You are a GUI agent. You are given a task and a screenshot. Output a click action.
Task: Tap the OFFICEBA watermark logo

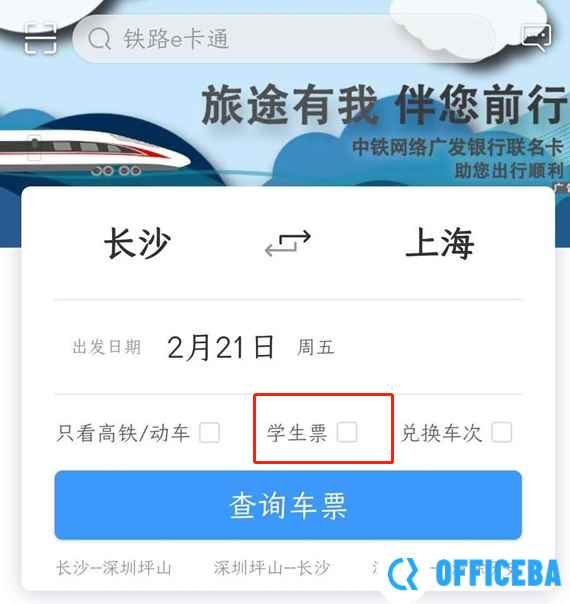pyautogui.click(x=474, y=573)
